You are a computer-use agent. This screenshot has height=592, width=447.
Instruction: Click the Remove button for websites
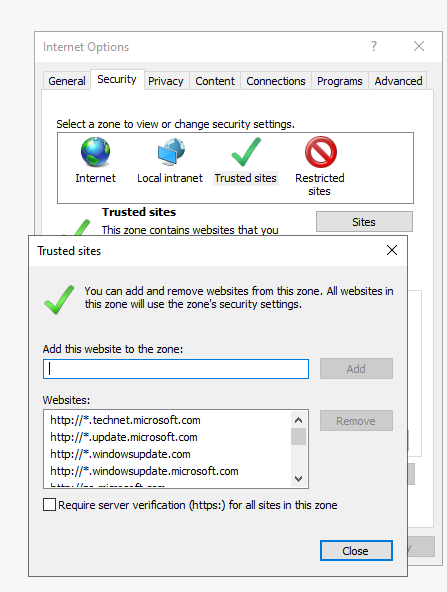tap(356, 421)
